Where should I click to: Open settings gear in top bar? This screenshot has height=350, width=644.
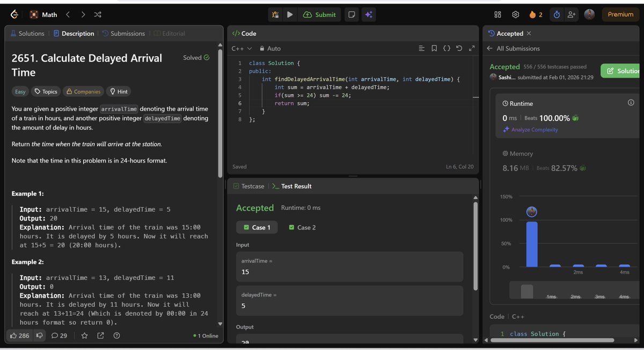(515, 14)
